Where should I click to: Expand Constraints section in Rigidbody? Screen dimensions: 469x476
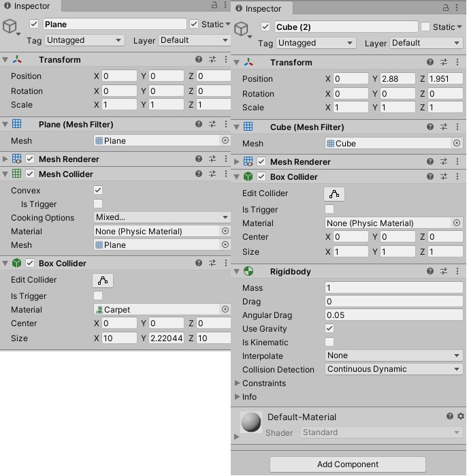pyautogui.click(x=238, y=383)
